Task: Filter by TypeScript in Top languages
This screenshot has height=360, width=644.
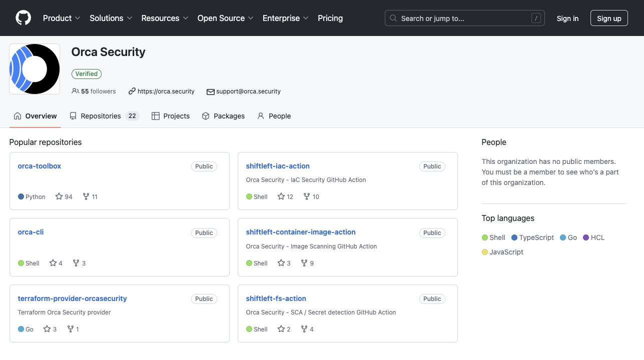Action: 533,237
